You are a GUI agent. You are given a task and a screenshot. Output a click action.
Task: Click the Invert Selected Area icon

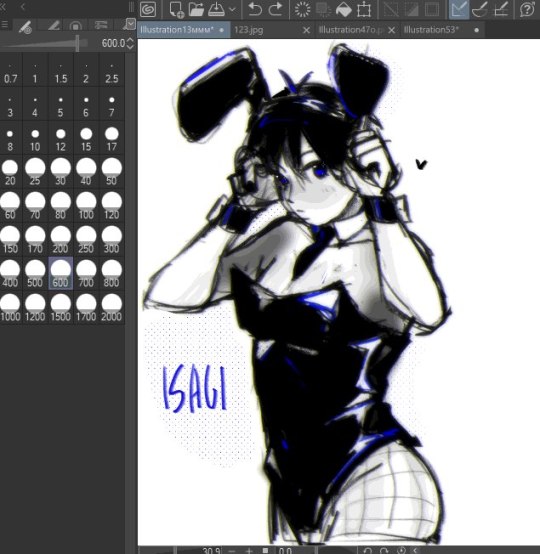tap(411, 9)
